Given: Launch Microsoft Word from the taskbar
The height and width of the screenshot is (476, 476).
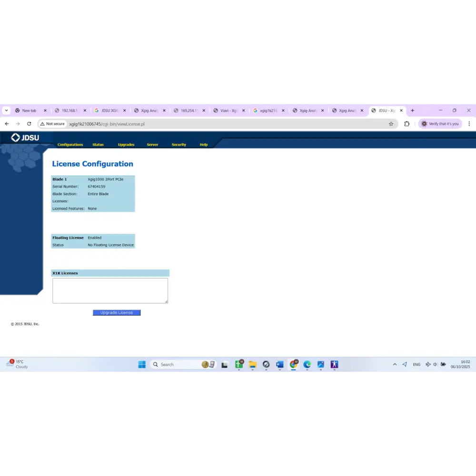Looking at the screenshot, I should pos(280,365).
